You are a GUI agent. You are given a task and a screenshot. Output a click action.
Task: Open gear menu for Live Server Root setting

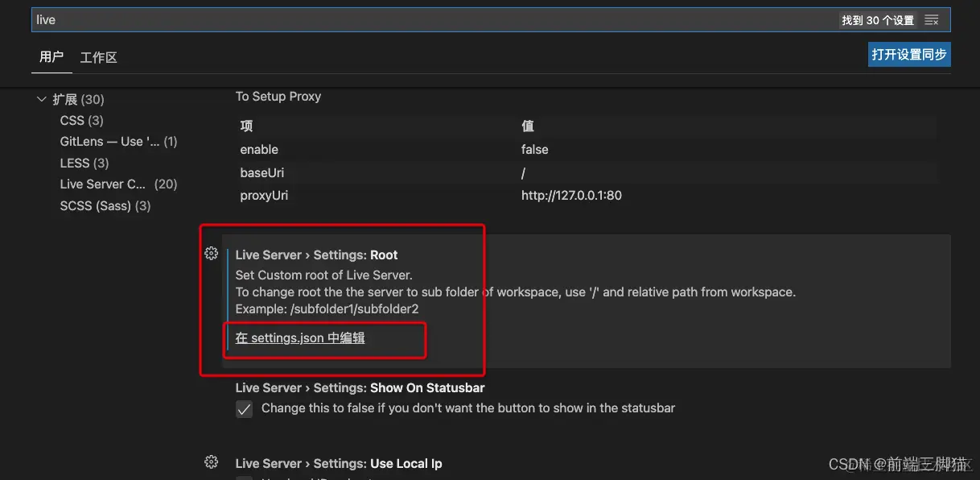coord(212,253)
